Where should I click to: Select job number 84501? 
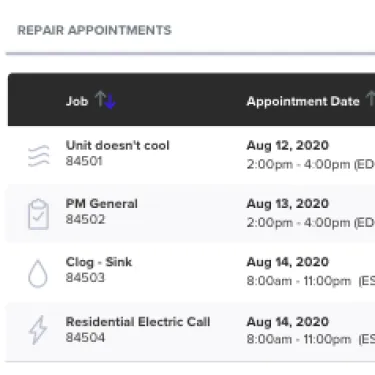[84, 161]
